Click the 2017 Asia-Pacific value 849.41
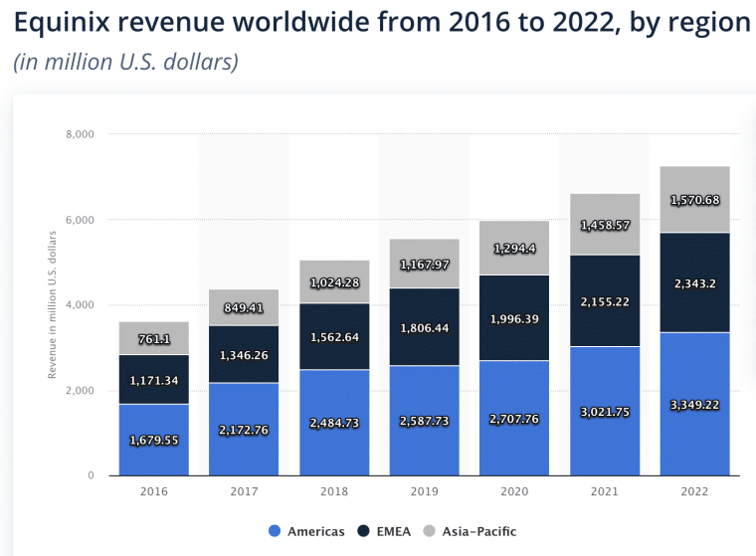The width and height of the screenshot is (756, 556). pos(244,307)
